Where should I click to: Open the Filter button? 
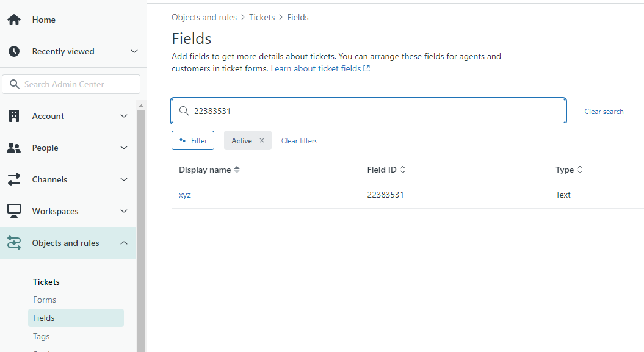click(193, 140)
